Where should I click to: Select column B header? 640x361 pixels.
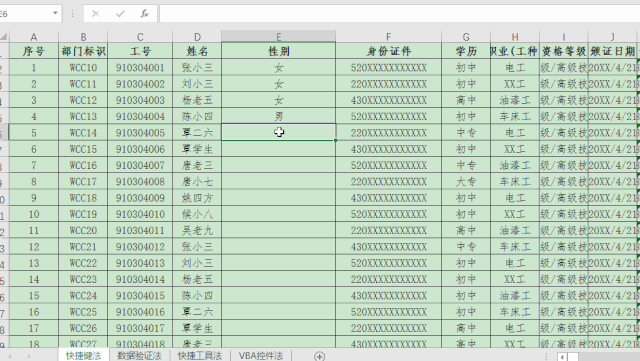point(83,37)
